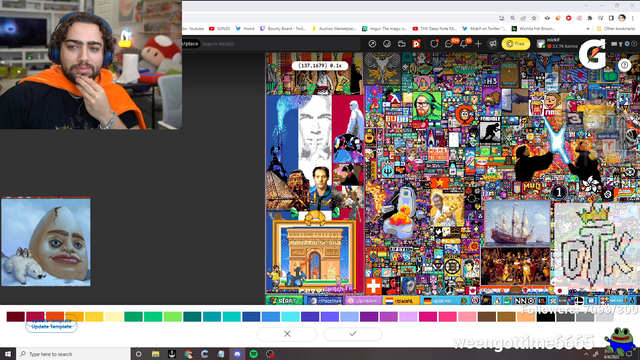Open the THX Deep Note bookmark
This screenshot has width=640, height=360.
[x=435, y=29]
